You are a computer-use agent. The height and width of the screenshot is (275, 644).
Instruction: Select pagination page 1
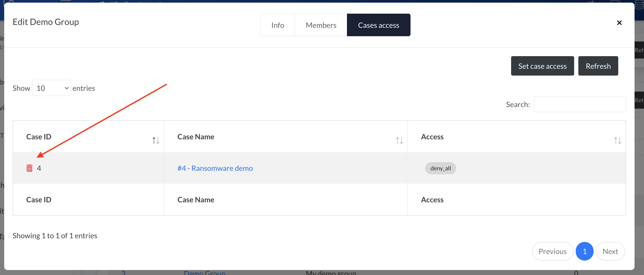[x=585, y=251]
